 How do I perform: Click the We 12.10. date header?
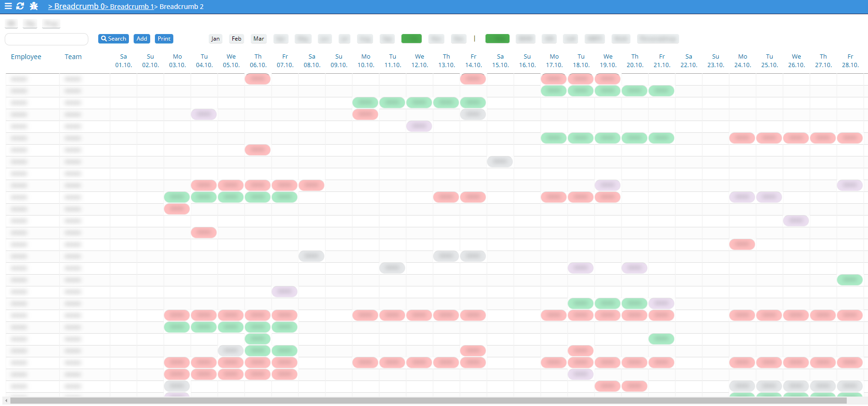pyautogui.click(x=420, y=61)
